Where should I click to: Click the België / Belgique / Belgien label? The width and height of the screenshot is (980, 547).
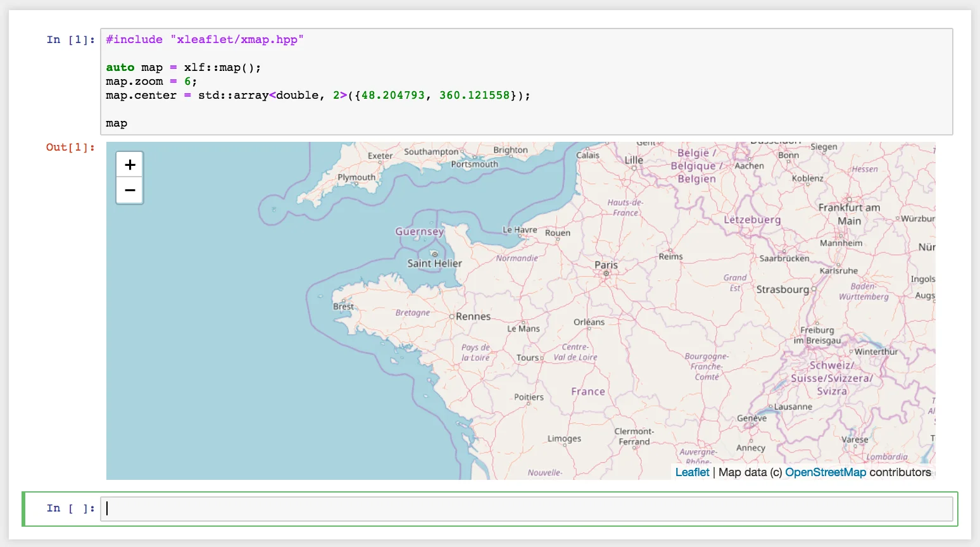[x=696, y=166]
